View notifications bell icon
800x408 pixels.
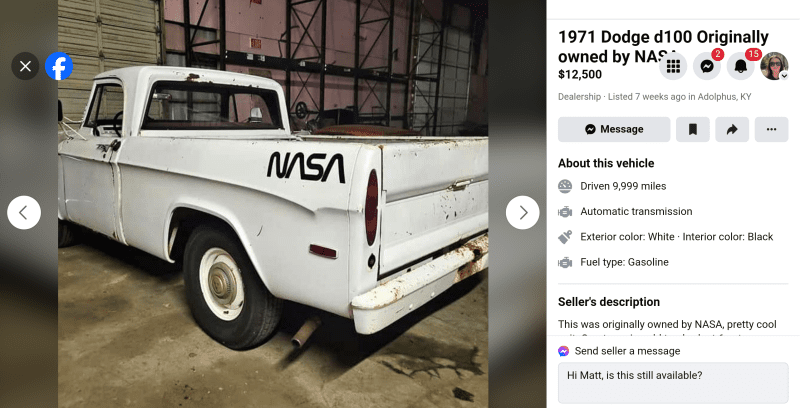(x=741, y=67)
